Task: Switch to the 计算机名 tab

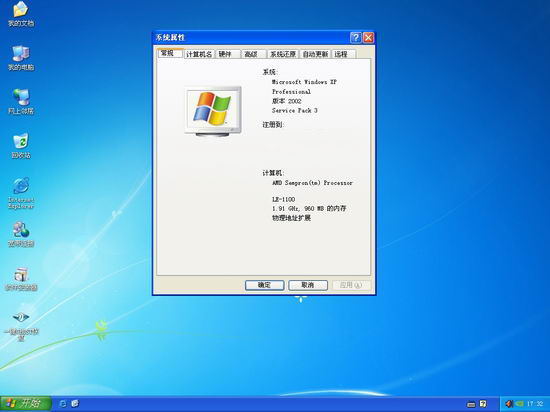Action: (199, 54)
